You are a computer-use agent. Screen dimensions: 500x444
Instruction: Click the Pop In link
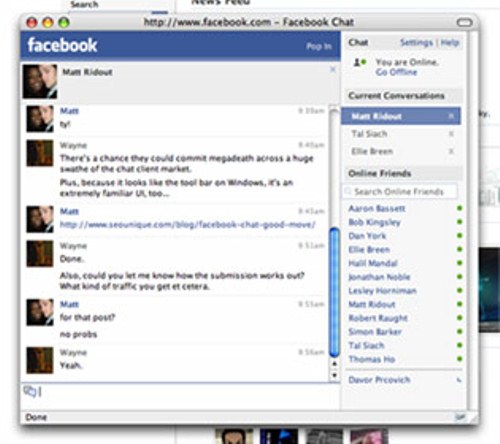pyautogui.click(x=319, y=46)
